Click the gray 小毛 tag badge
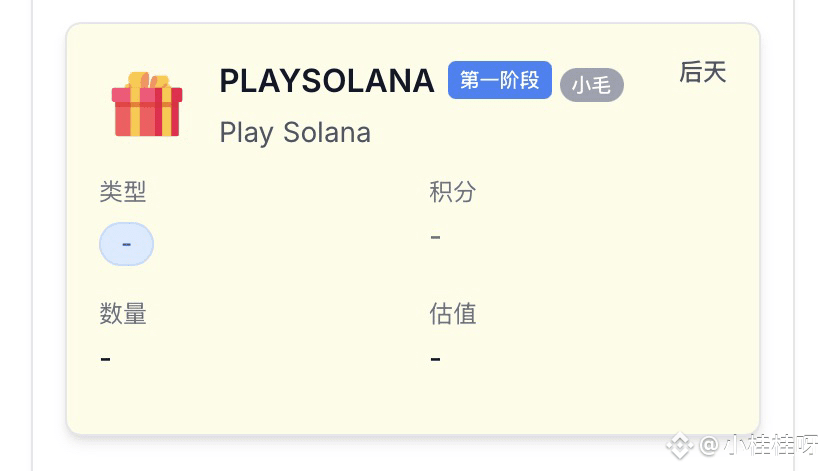 tap(591, 86)
